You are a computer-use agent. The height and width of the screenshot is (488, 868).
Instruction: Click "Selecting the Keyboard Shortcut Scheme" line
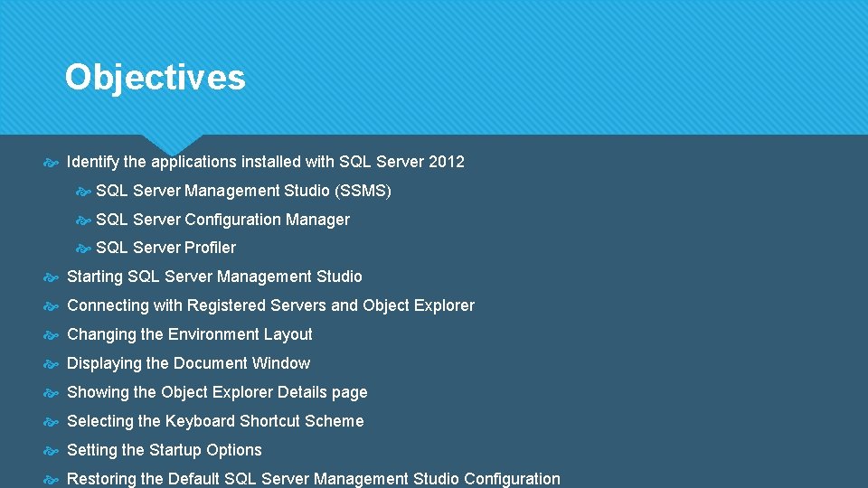(215, 421)
